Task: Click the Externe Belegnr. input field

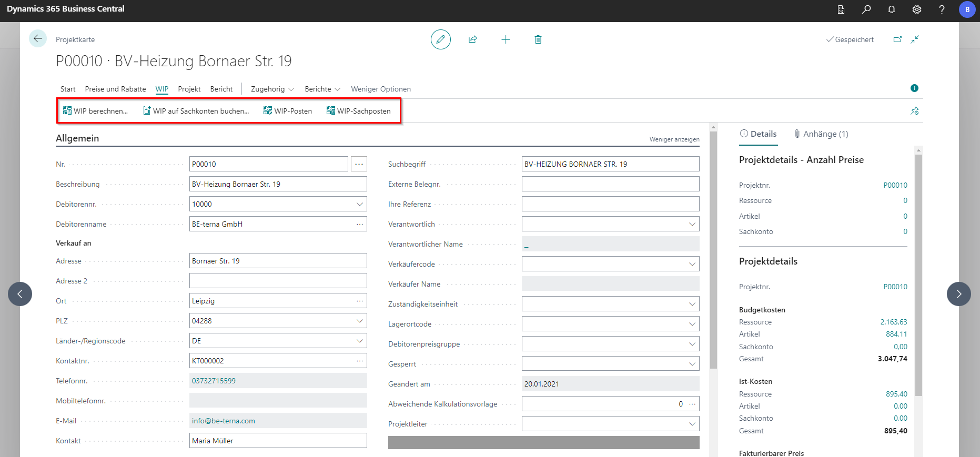Action: click(610, 184)
